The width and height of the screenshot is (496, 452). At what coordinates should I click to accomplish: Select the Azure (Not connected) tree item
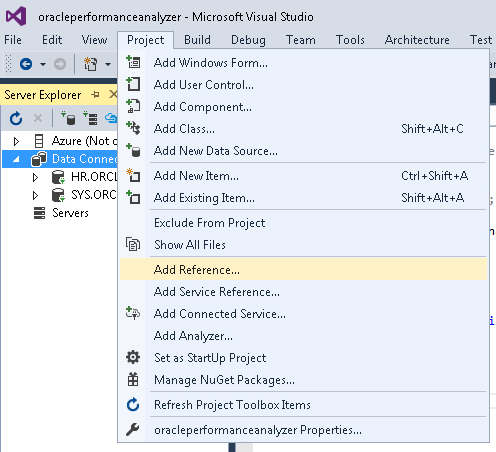[x=84, y=141]
